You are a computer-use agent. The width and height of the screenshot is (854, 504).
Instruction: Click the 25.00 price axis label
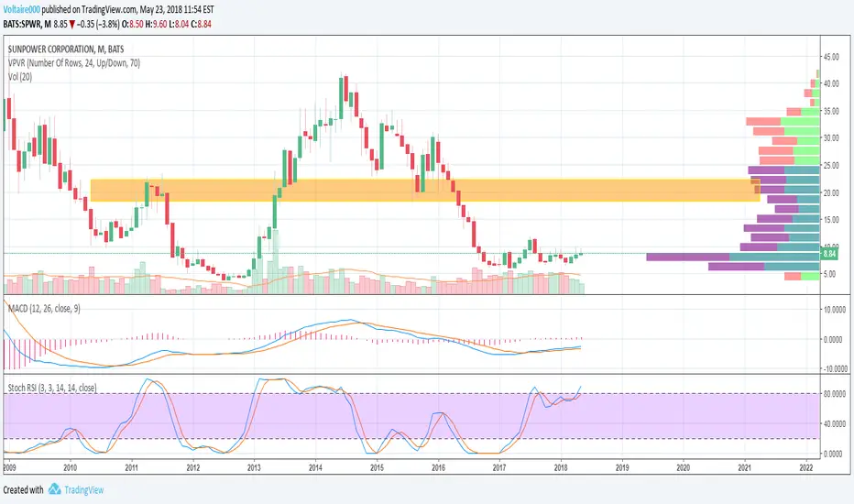(830, 165)
